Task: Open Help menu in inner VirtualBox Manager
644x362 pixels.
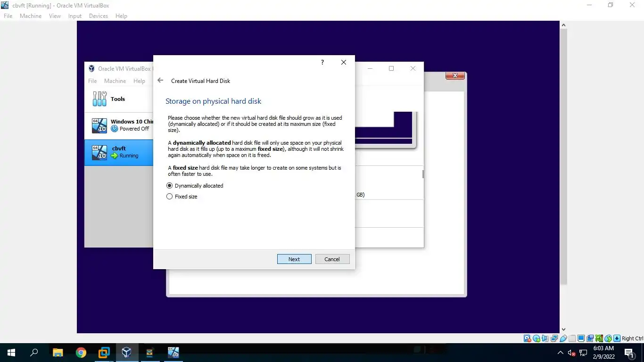Action: [139, 81]
